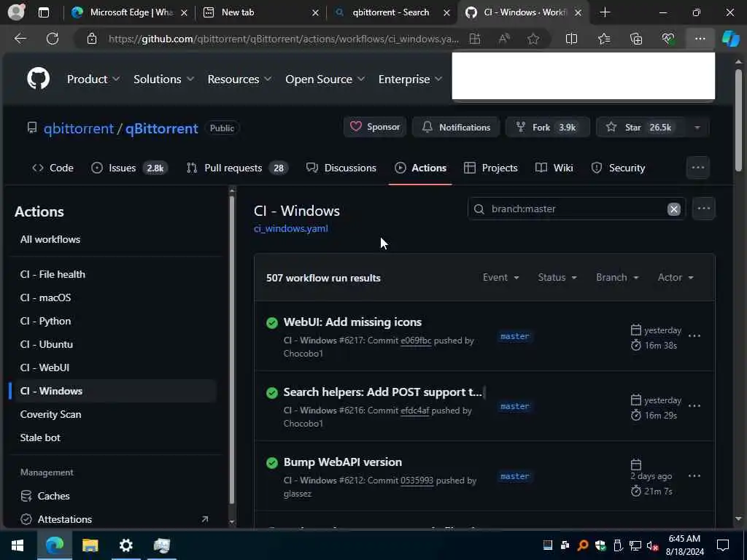Expand the Solutions menu
This screenshot has width=747, height=560.
point(164,79)
